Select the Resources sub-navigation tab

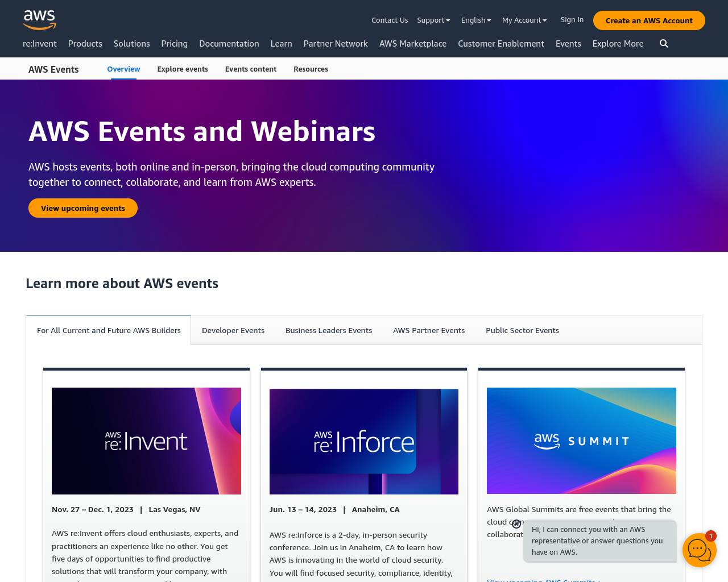311,69
